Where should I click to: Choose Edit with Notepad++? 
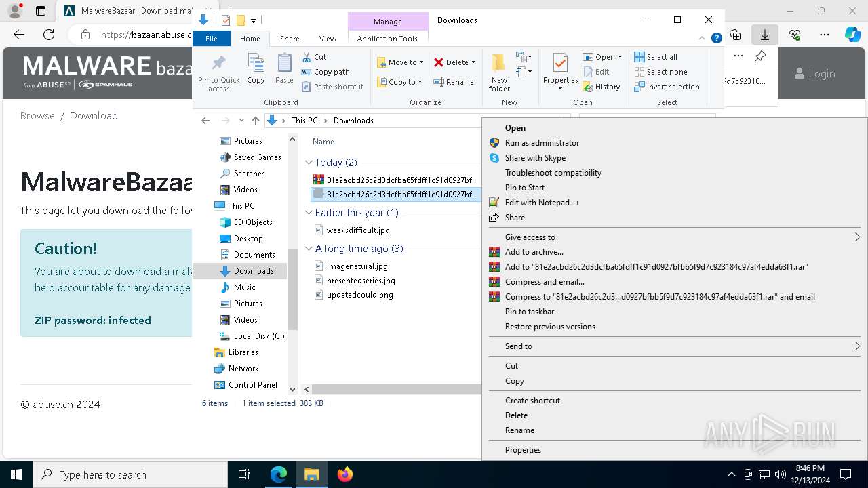click(x=542, y=203)
